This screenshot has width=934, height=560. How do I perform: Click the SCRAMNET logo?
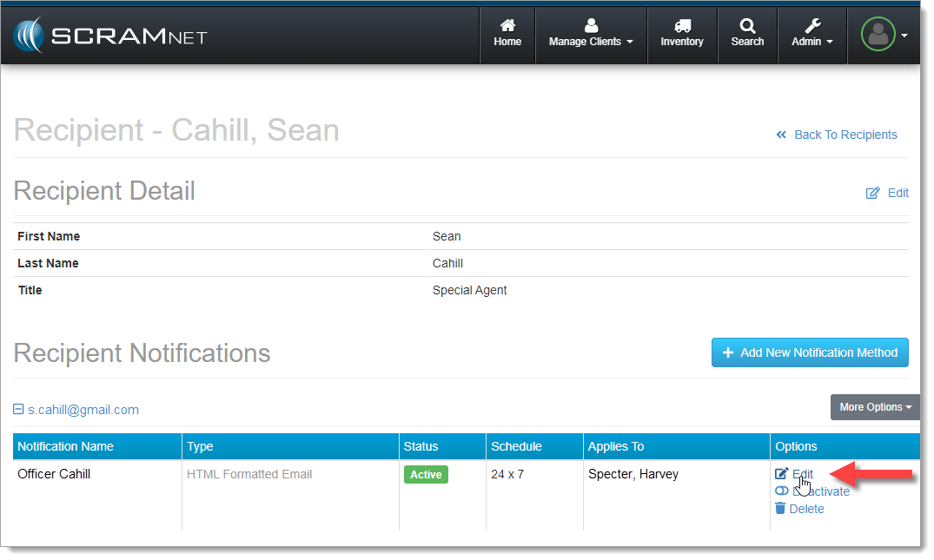(x=109, y=36)
